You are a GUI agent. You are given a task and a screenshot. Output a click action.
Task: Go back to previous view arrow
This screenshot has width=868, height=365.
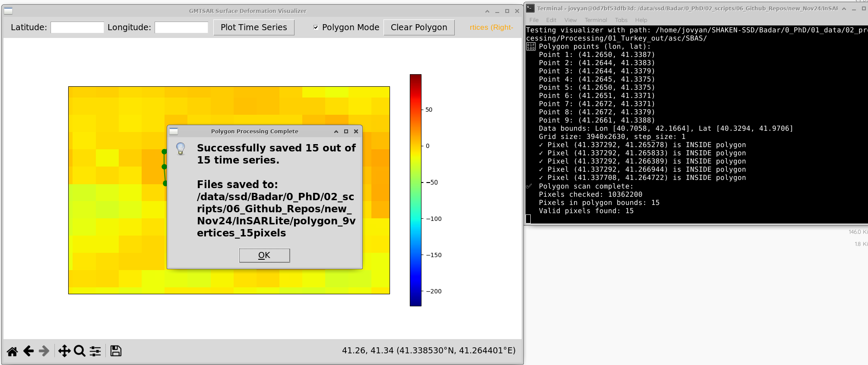point(29,351)
